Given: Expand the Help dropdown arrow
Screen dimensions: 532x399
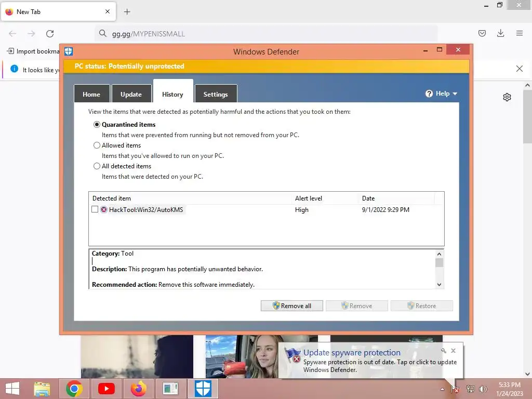Looking at the screenshot, I should tap(455, 94).
